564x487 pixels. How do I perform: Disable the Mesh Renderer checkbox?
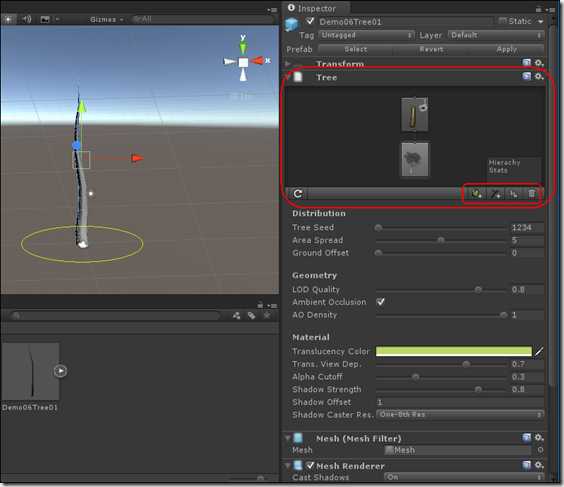pyautogui.click(x=310, y=465)
